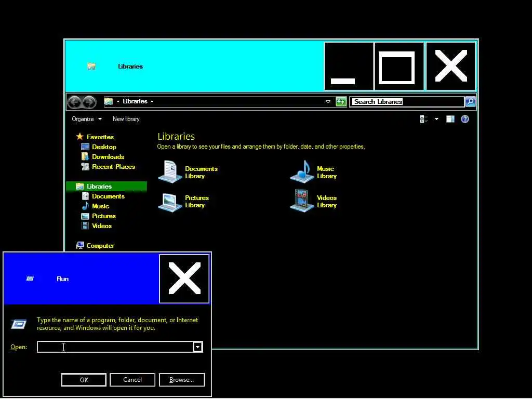The width and height of the screenshot is (532, 399).
Task: Open the Music Library icon
Action: click(x=302, y=171)
